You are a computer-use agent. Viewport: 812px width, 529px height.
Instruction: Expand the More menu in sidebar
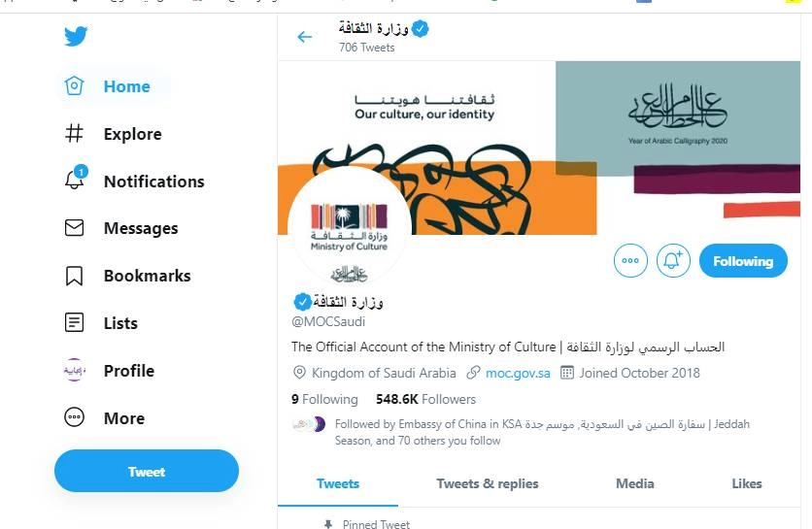pyautogui.click(x=75, y=418)
